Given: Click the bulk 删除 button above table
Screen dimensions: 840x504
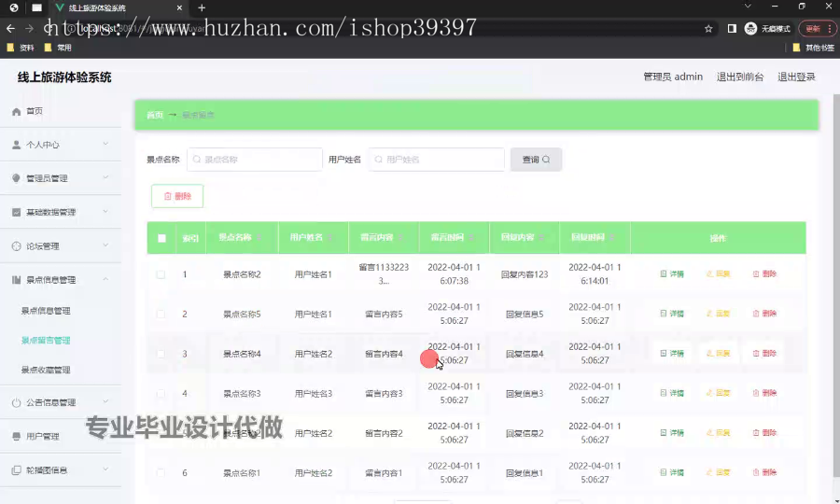Looking at the screenshot, I should coord(177,196).
